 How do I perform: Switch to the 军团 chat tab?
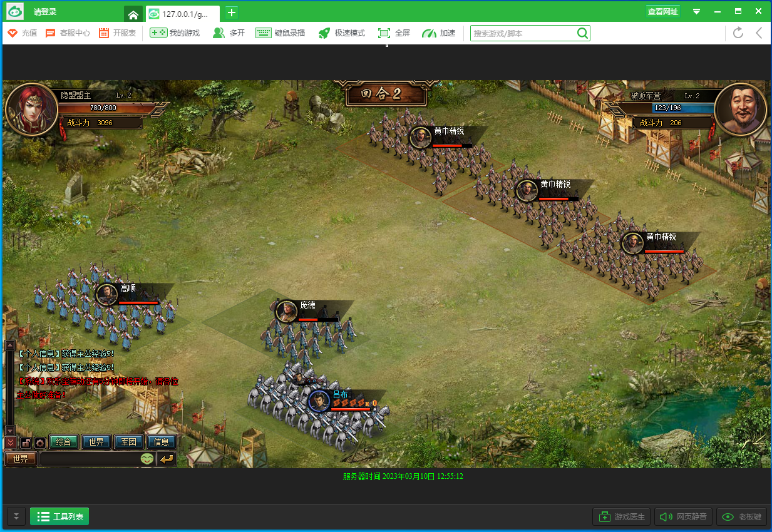click(x=129, y=442)
